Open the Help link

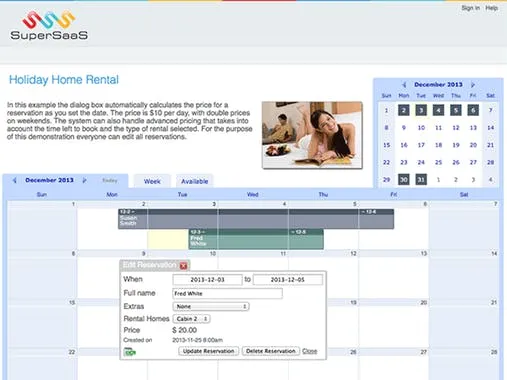coord(492,8)
